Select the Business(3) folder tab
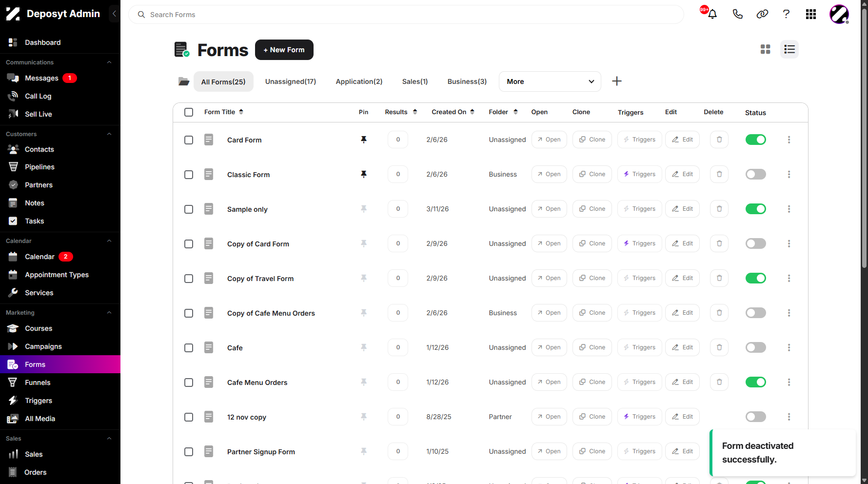The height and width of the screenshot is (484, 868). [x=467, y=81]
